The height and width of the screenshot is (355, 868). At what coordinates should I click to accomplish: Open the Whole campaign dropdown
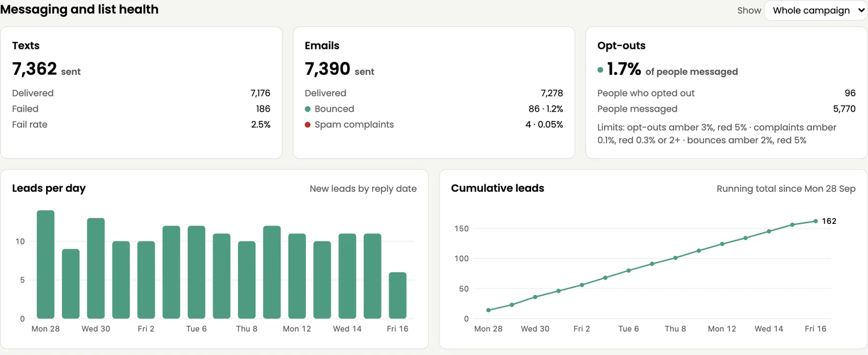815,10
